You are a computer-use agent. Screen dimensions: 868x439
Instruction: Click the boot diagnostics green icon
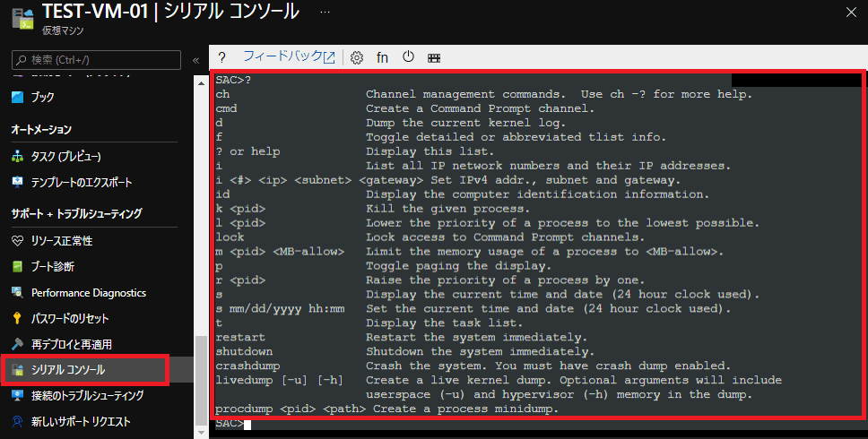coord(18,266)
